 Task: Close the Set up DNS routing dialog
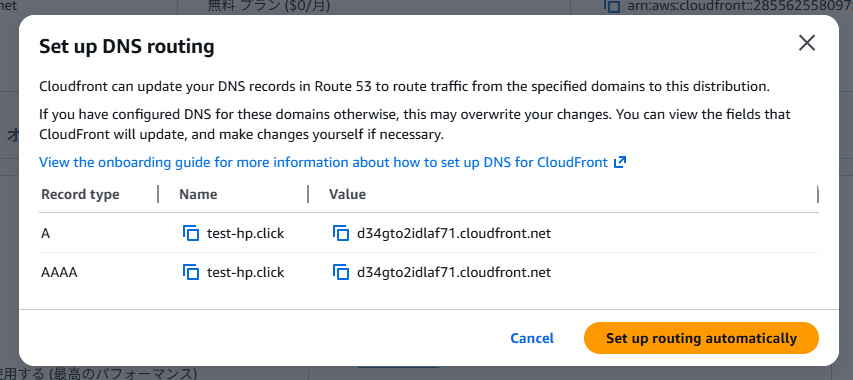click(807, 43)
